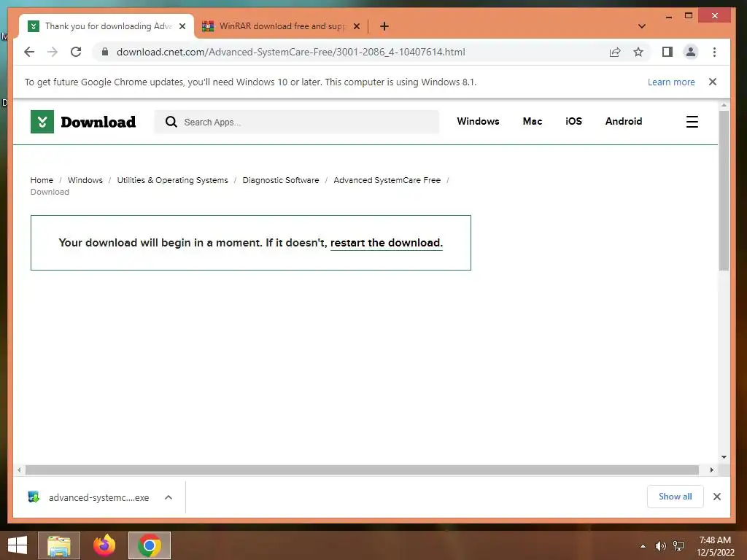Show hidden system tray icons
The height and width of the screenshot is (560, 747).
tap(643, 546)
